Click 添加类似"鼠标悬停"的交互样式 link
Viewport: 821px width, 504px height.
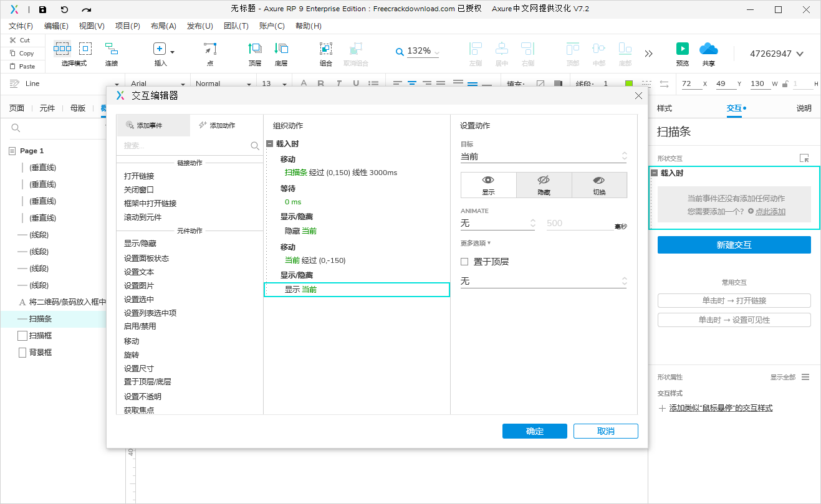721,408
